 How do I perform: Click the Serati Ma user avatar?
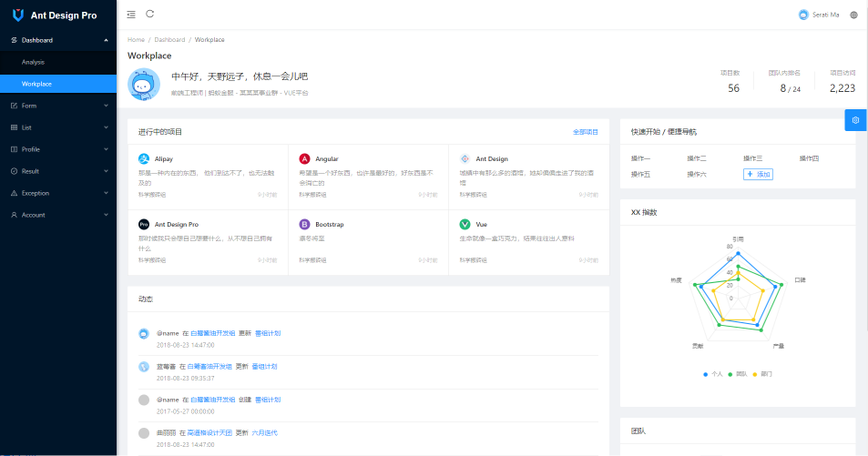coord(803,15)
